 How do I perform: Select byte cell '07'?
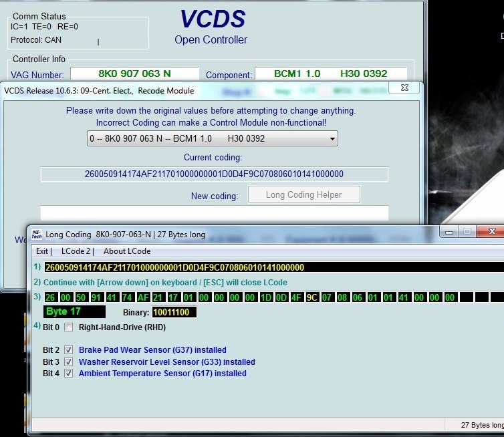[x=327, y=297]
